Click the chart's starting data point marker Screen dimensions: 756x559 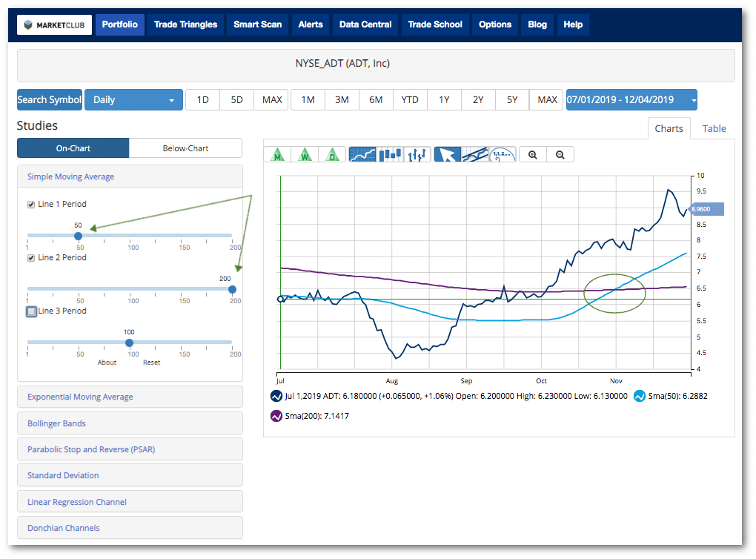point(281,300)
